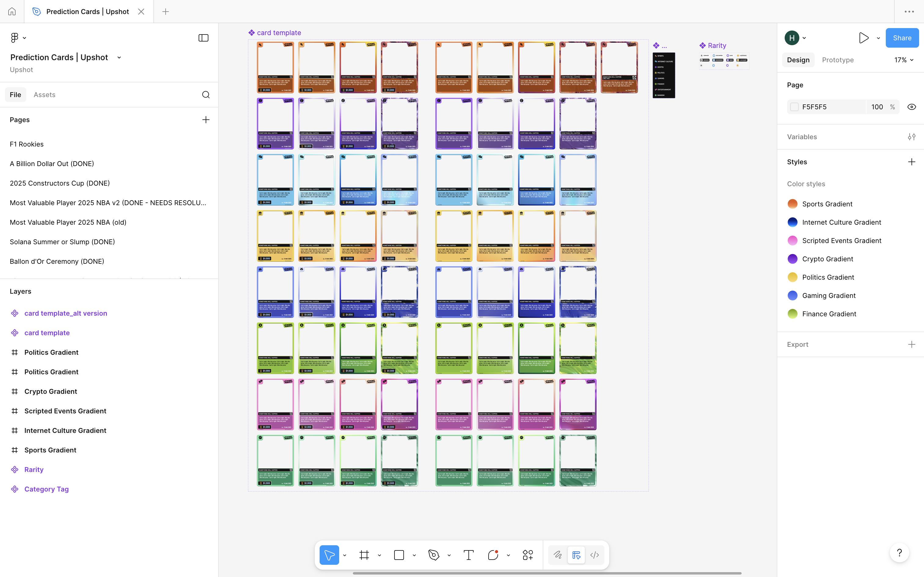Open the Assets tab
The height and width of the screenshot is (577, 924).
coord(44,95)
